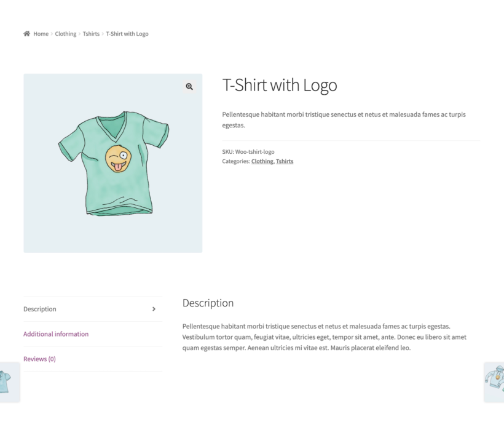Click Tshirts in the breadcrumb trail

90,34
